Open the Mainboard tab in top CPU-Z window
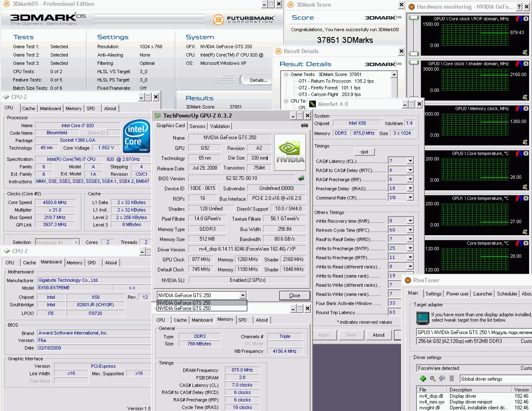The height and width of the screenshot is (411, 532). [50, 108]
